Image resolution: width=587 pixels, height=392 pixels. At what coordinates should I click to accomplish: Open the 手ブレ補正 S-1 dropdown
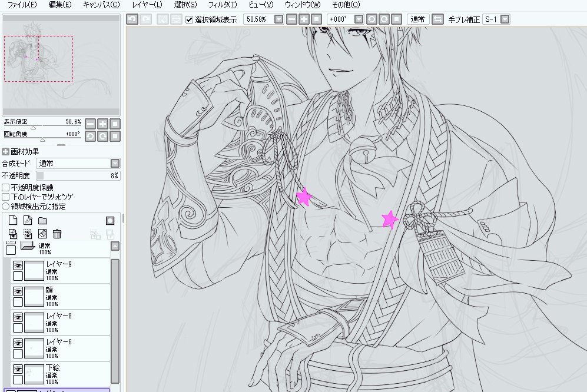pos(505,19)
